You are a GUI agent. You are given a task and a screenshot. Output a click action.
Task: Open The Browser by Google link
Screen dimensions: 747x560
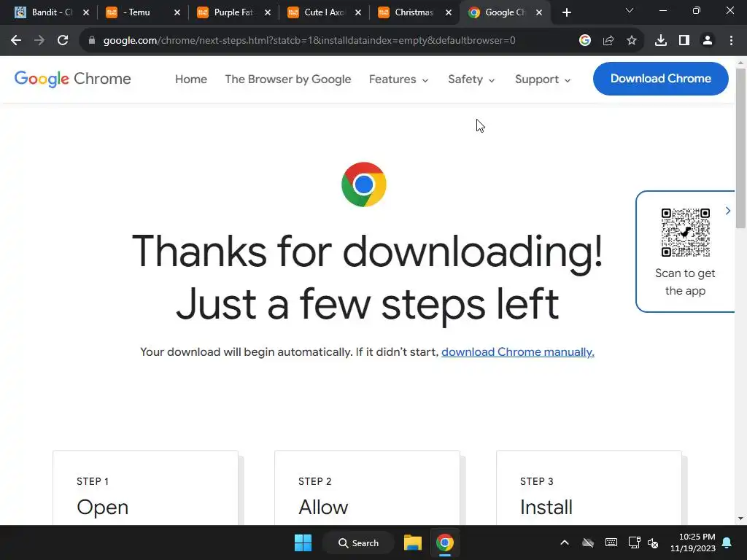pos(287,79)
